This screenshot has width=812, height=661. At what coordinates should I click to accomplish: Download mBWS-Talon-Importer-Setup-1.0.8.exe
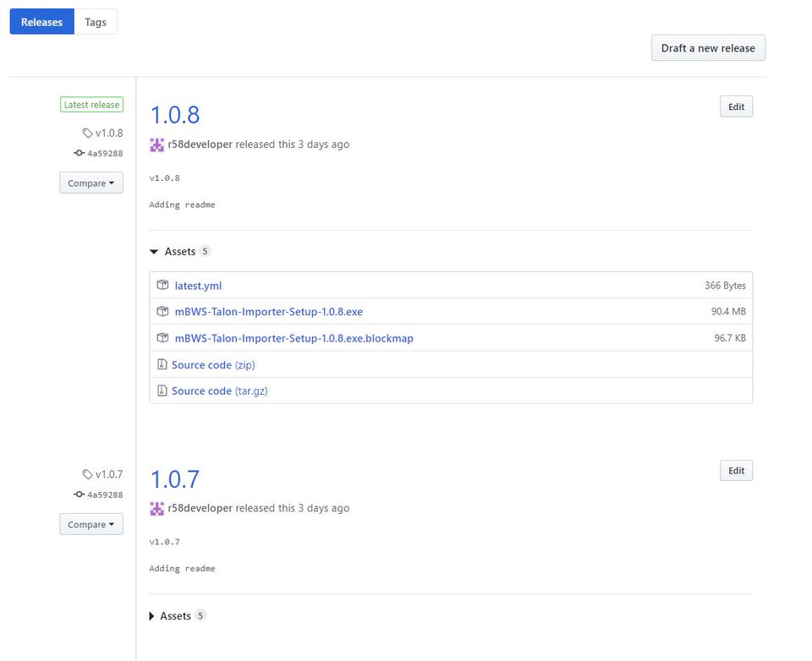(x=268, y=312)
